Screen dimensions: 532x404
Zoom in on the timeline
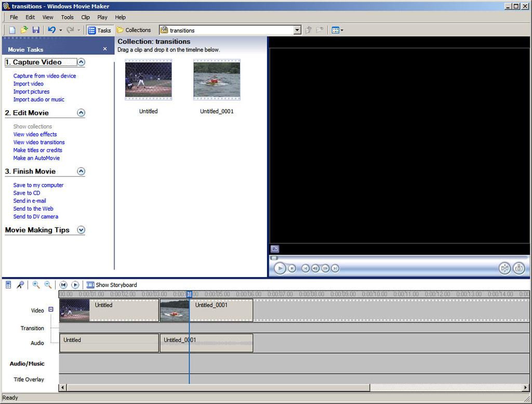click(x=36, y=285)
